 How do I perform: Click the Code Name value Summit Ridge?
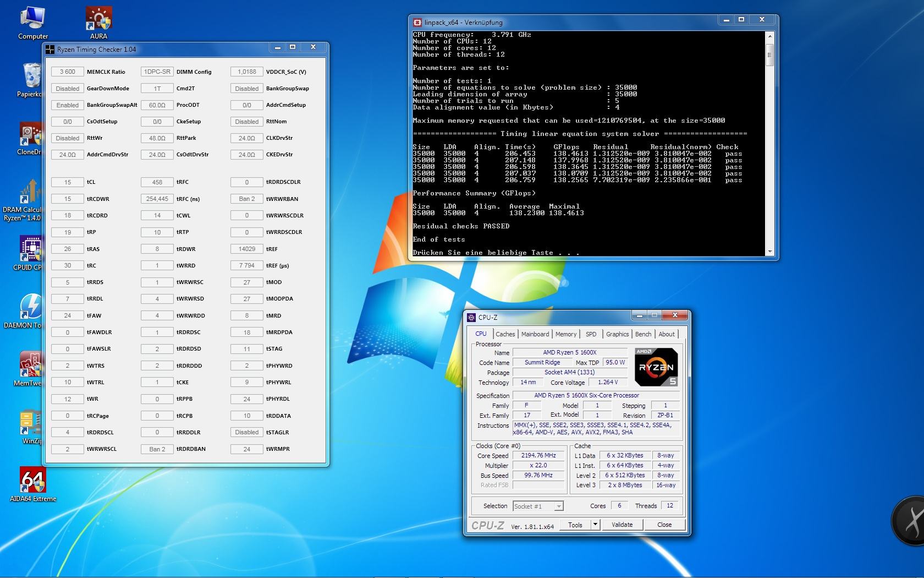point(542,362)
